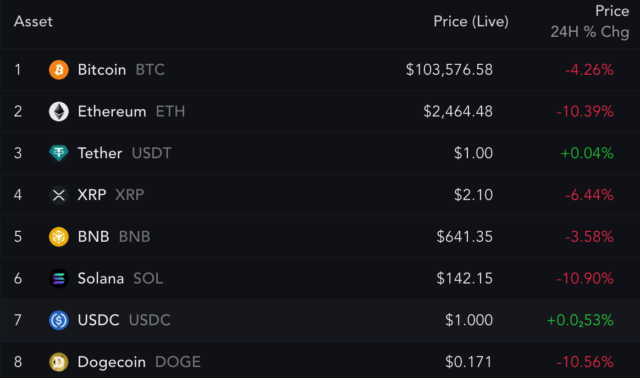The width and height of the screenshot is (640, 378).
Task: Select the DOGE ticker symbol
Action: click(178, 362)
